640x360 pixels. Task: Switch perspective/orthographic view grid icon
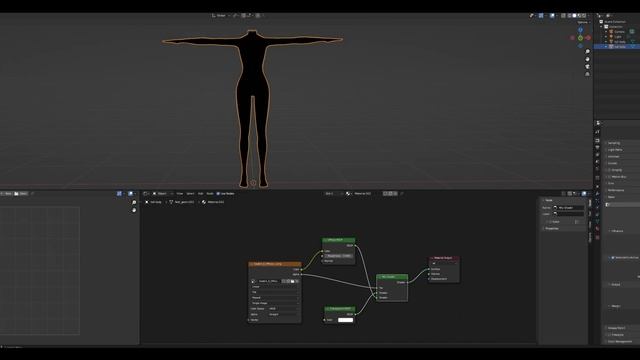[x=587, y=74]
